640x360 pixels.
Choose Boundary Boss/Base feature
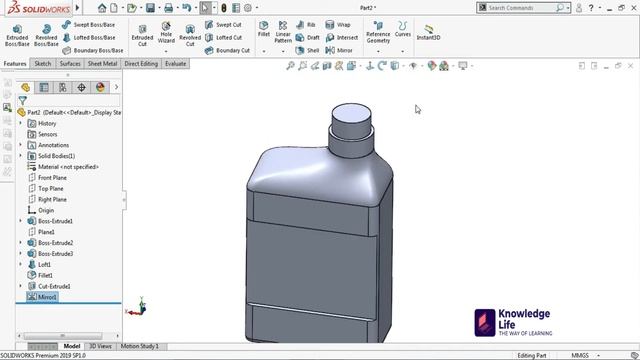93,51
